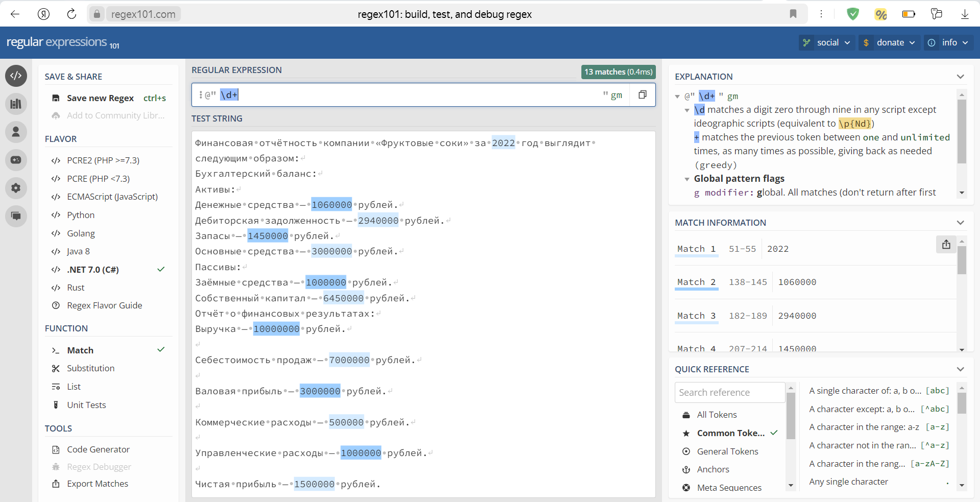Image resolution: width=980 pixels, height=502 pixels.
Task: Click the Match Information scrollbar thumb
Action: [962, 260]
